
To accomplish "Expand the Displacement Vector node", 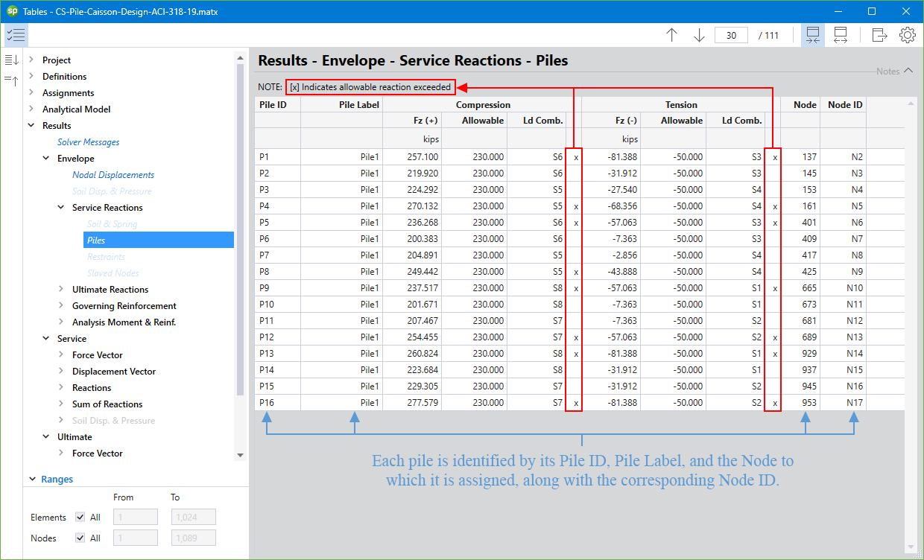I will 61,371.
